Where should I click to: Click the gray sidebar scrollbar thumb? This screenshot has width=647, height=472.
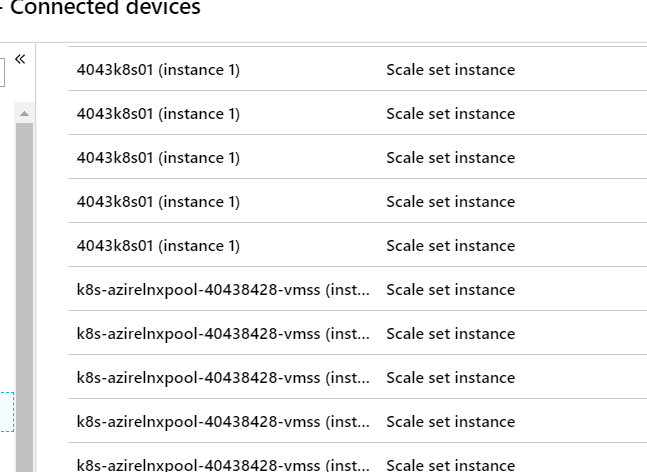(24, 297)
